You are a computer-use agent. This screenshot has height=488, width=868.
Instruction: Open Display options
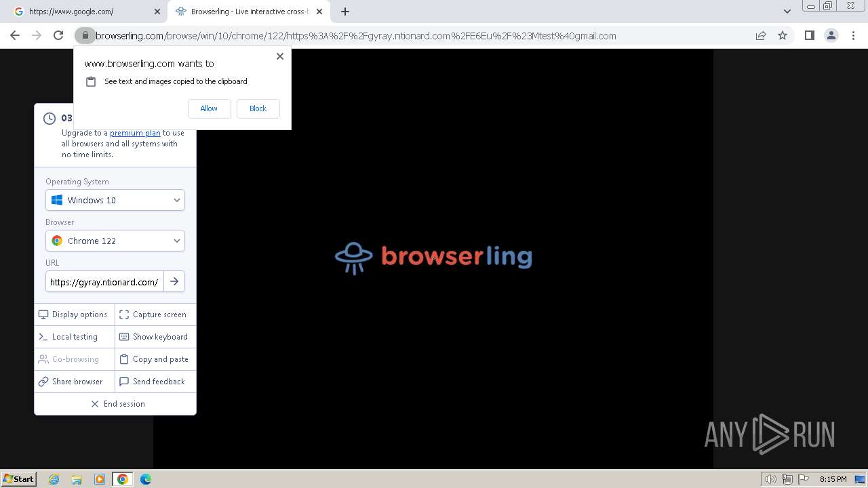coord(75,314)
